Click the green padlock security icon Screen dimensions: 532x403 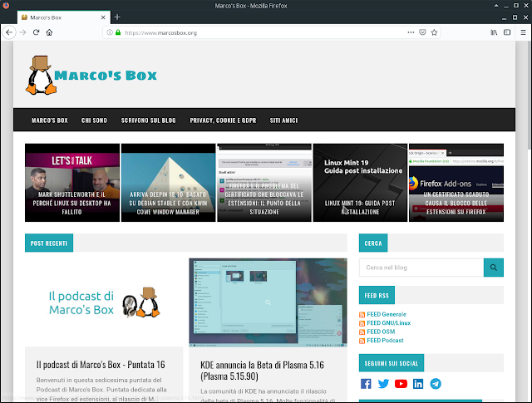click(118, 32)
